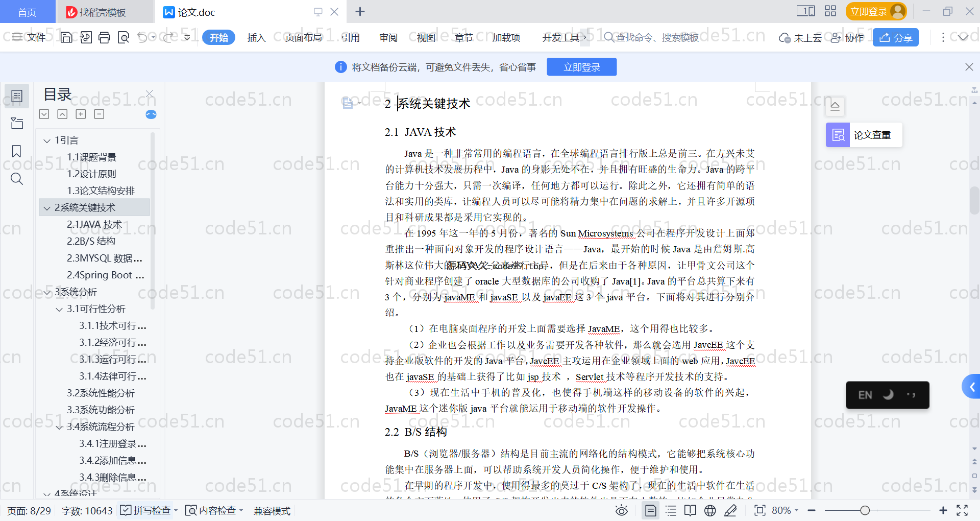The height and width of the screenshot is (521, 980).
Task: Demote heading level with minus icon in 目录
Action: (x=99, y=114)
